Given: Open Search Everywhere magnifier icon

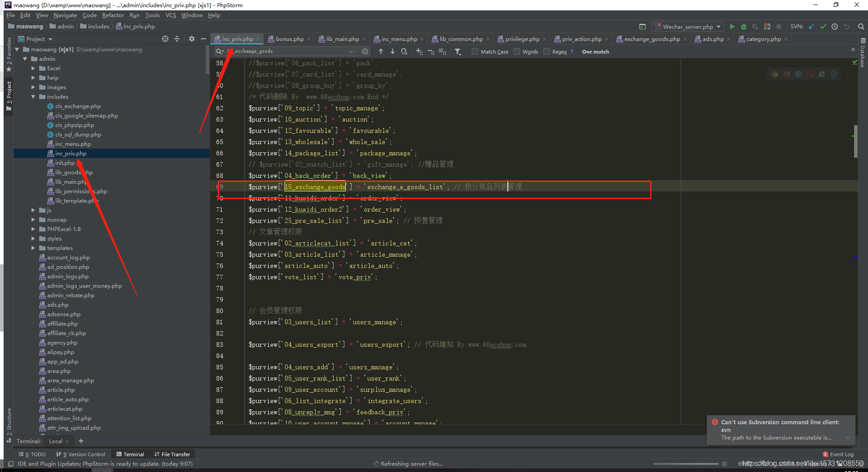Looking at the screenshot, I should [x=861, y=27].
